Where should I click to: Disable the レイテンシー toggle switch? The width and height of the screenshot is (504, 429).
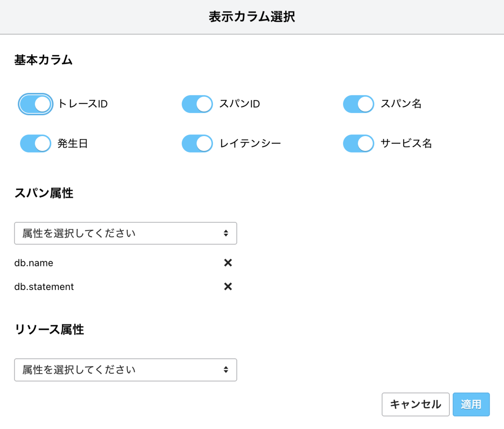(197, 144)
